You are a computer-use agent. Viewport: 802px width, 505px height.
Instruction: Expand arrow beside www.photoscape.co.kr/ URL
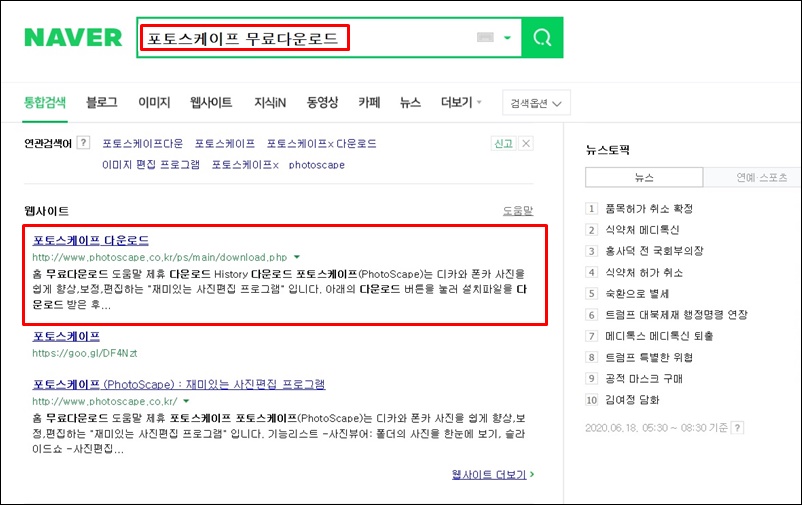[x=186, y=401]
